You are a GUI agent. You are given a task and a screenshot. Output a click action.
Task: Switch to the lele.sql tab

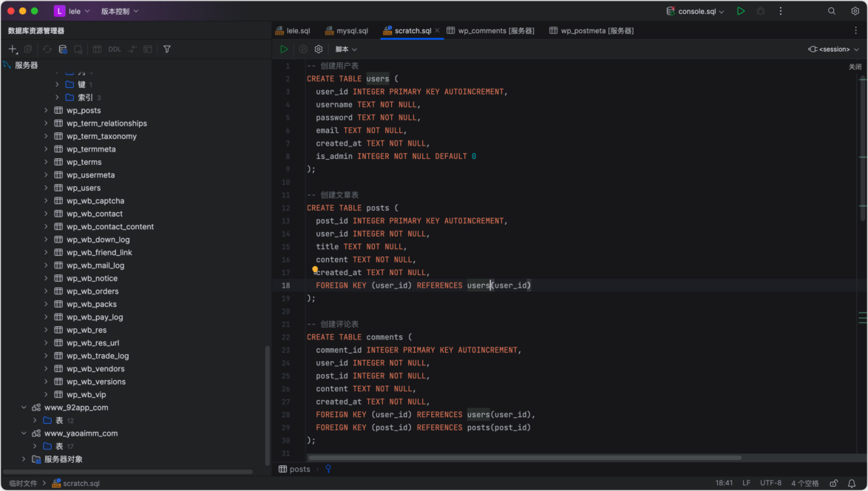293,31
